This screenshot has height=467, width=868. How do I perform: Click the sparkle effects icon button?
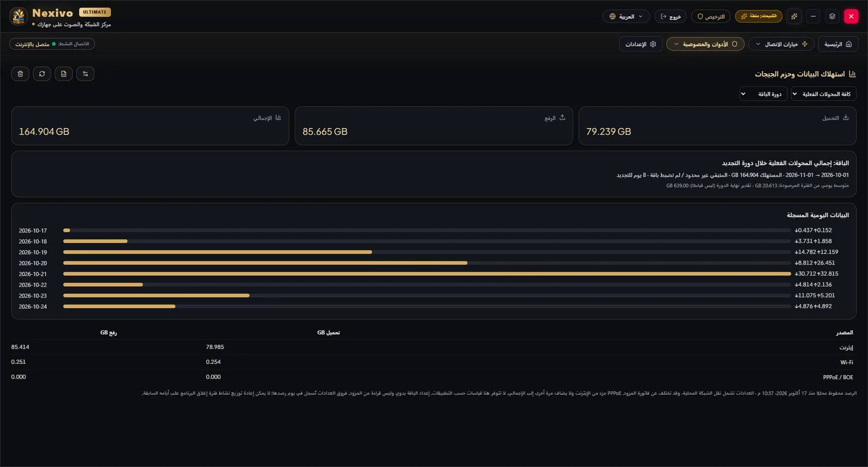coord(794,16)
